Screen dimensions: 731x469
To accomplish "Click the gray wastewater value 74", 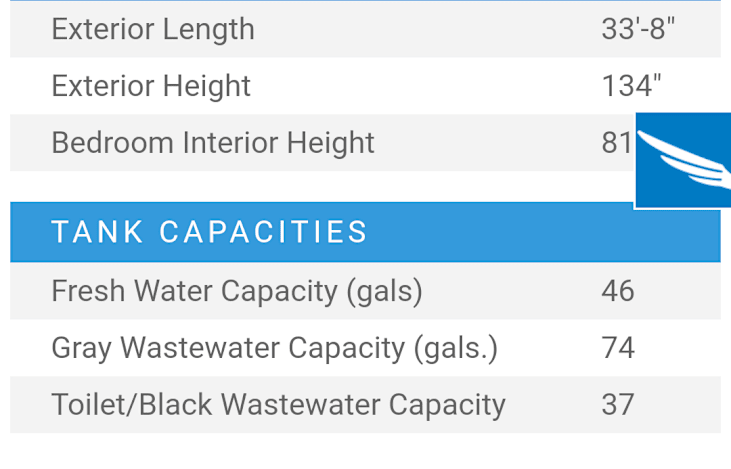I will tap(618, 348).
